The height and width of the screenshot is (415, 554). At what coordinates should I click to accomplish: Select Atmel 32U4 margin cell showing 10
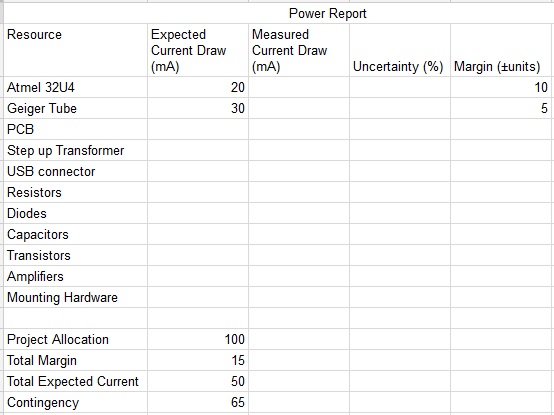pos(501,87)
